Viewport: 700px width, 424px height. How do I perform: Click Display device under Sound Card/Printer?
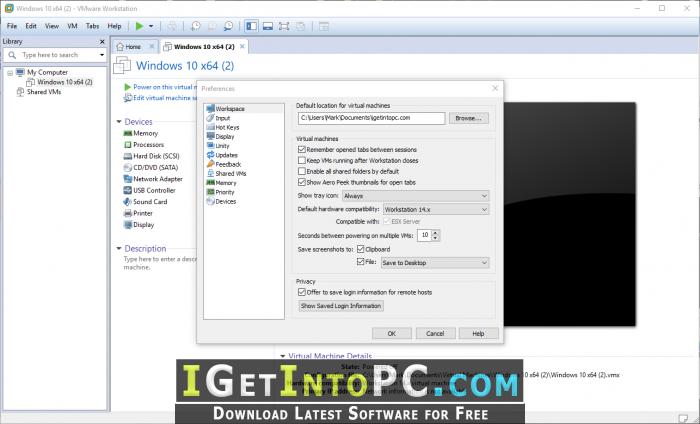[x=139, y=224]
